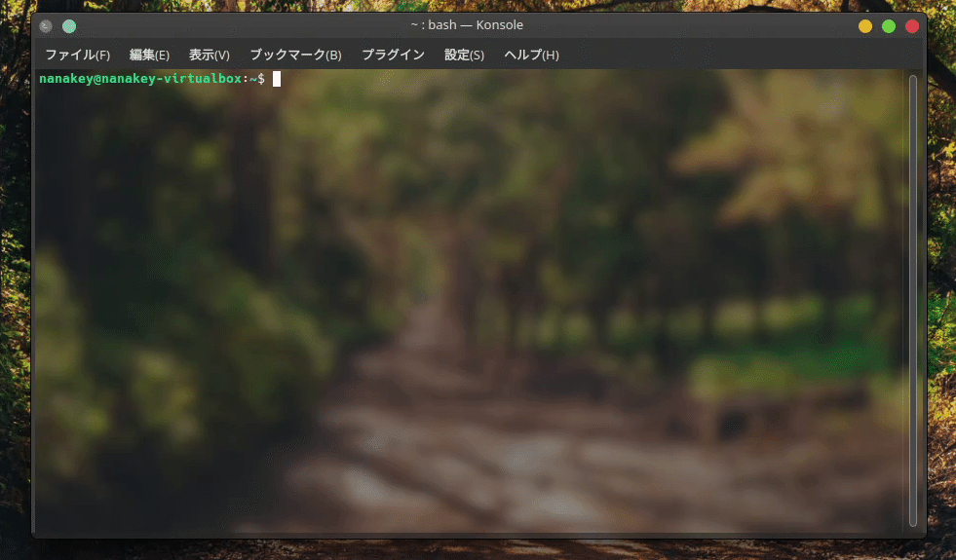Toggle the teal keep-above pin button

point(69,26)
